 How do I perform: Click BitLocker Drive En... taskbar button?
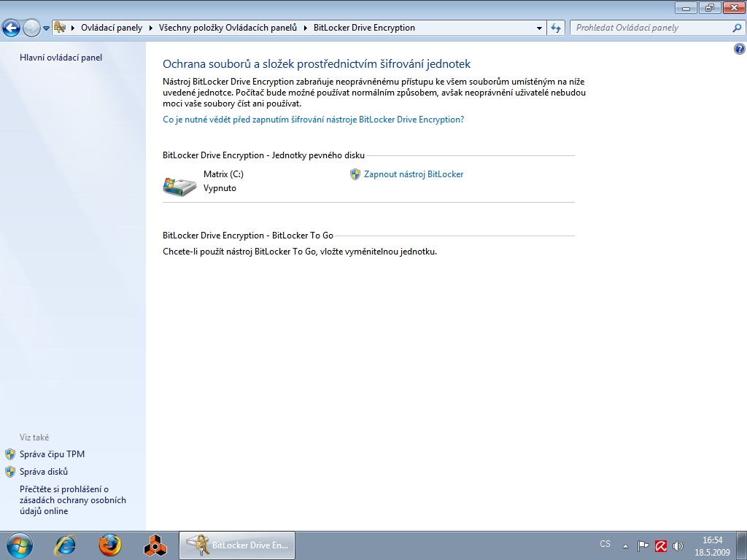tap(237, 545)
